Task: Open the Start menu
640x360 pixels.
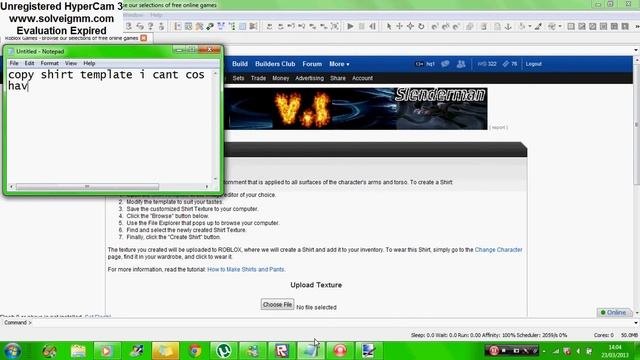Action: pos(13,351)
